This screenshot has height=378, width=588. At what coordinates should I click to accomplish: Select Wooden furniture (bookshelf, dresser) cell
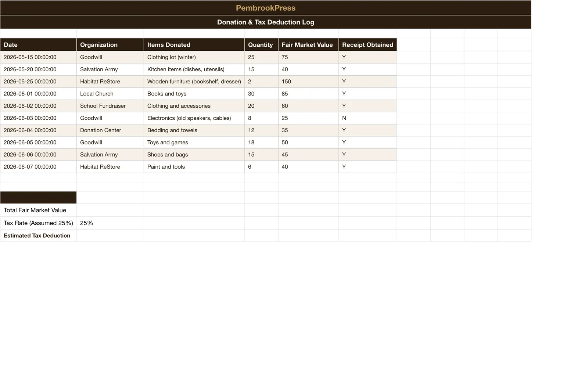[194, 82]
